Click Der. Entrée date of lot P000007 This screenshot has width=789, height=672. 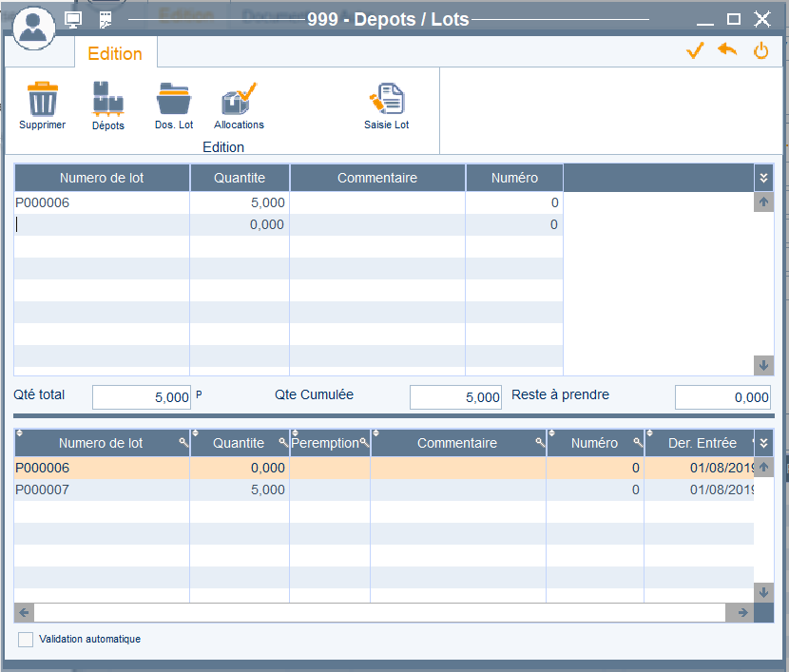[700, 490]
